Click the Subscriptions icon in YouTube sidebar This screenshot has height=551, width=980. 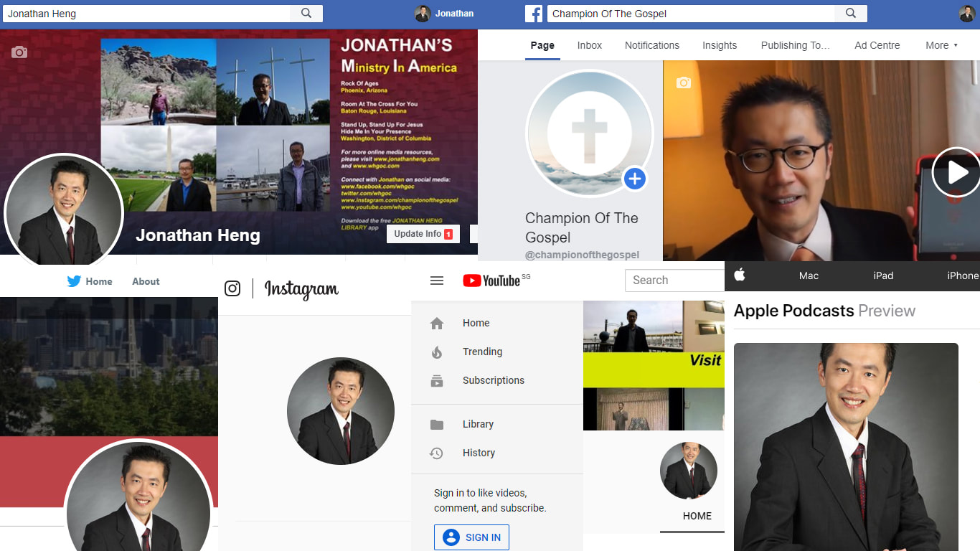coord(437,381)
